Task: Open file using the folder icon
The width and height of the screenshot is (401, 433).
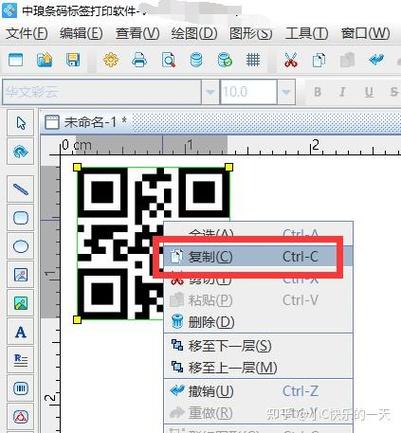Action: pyautogui.click(x=44, y=60)
